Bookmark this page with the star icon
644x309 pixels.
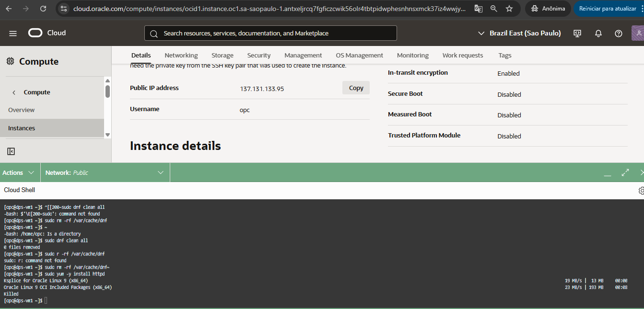coord(509,9)
